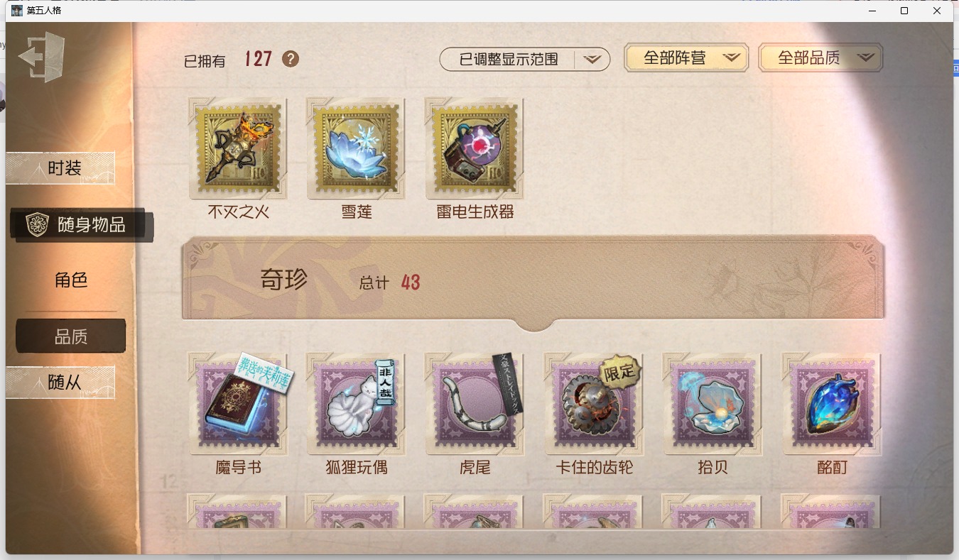Image resolution: width=959 pixels, height=560 pixels.
Task: Select the 随身物品 tab
Action: tap(82, 225)
